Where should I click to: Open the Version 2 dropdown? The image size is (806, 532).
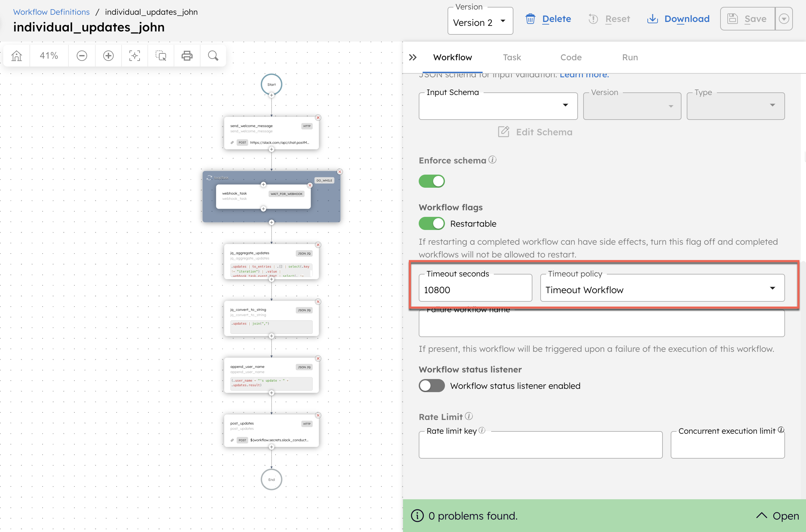click(480, 21)
